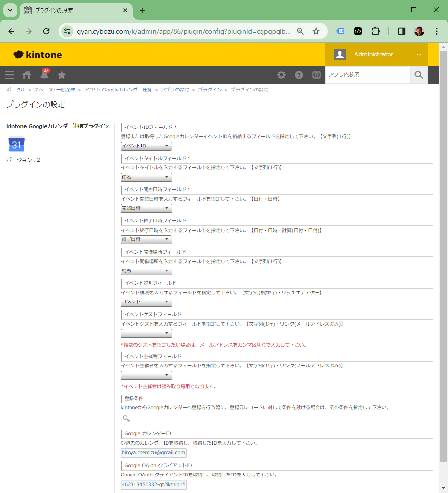Click the Google Calendar plugin 31 icon
This screenshot has width=448, height=493.
point(17,144)
